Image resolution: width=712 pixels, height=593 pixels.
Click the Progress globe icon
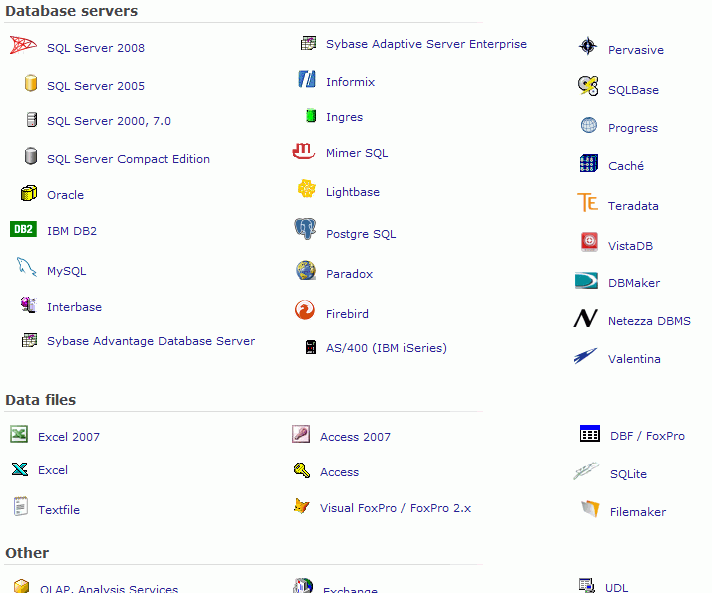(589, 125)
